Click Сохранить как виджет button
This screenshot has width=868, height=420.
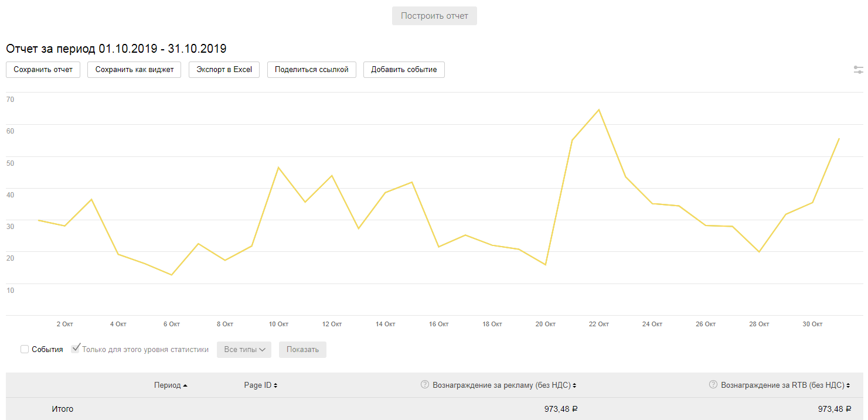134,69
